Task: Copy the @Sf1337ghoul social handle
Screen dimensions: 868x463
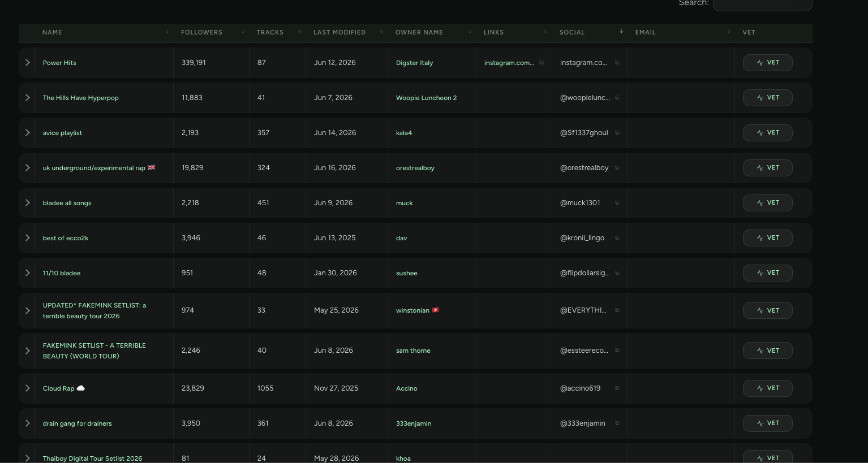Action: [x=617, y=133]
